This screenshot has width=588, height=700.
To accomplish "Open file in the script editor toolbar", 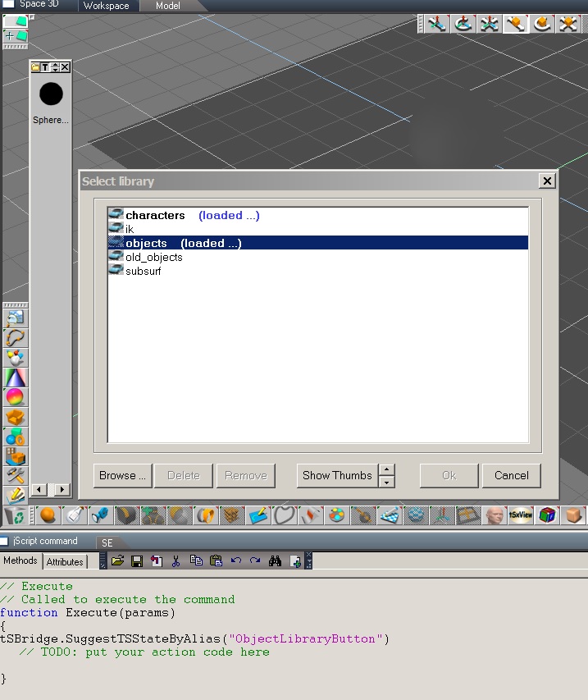I will 118,560.
